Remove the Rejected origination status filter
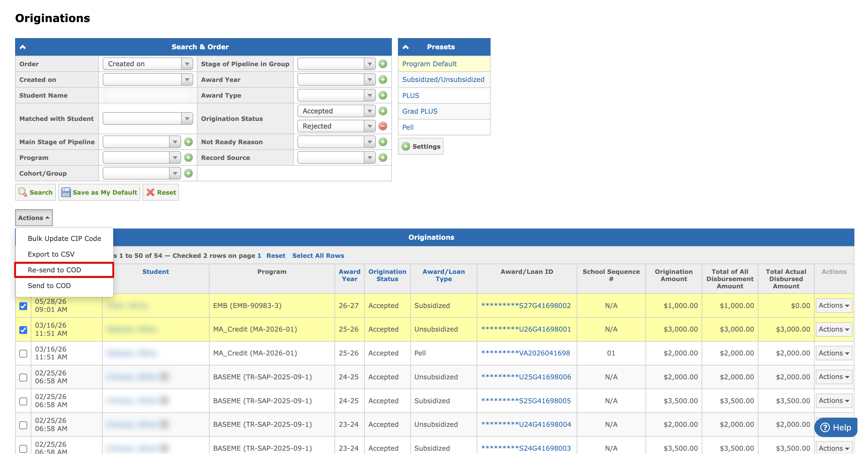The image size is (868, 454). click(x=383, y=126)
